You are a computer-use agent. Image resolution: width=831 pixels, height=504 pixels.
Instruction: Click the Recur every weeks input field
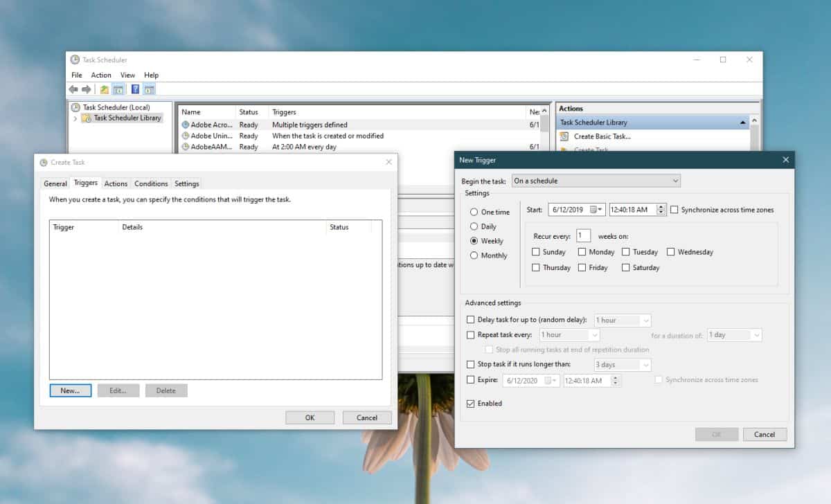(583, 236)
